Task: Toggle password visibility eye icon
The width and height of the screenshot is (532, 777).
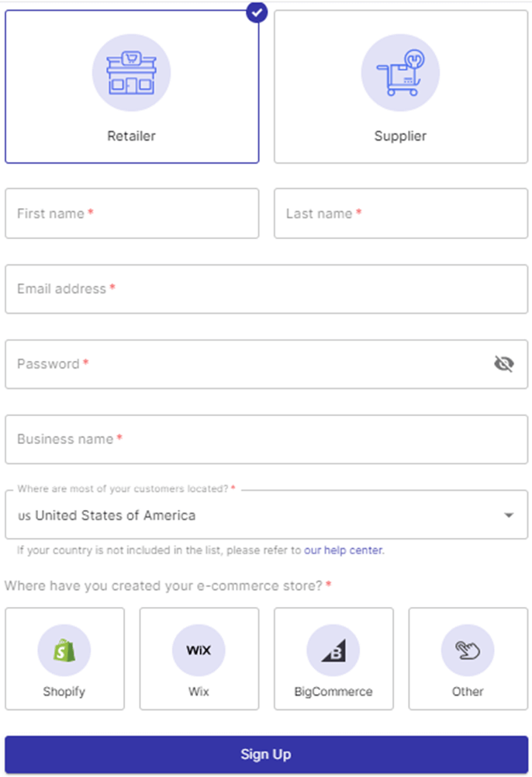Action: (504, 364)
